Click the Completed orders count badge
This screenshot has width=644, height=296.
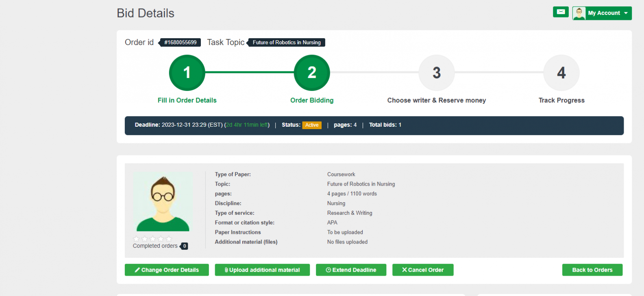pos(185,246)
